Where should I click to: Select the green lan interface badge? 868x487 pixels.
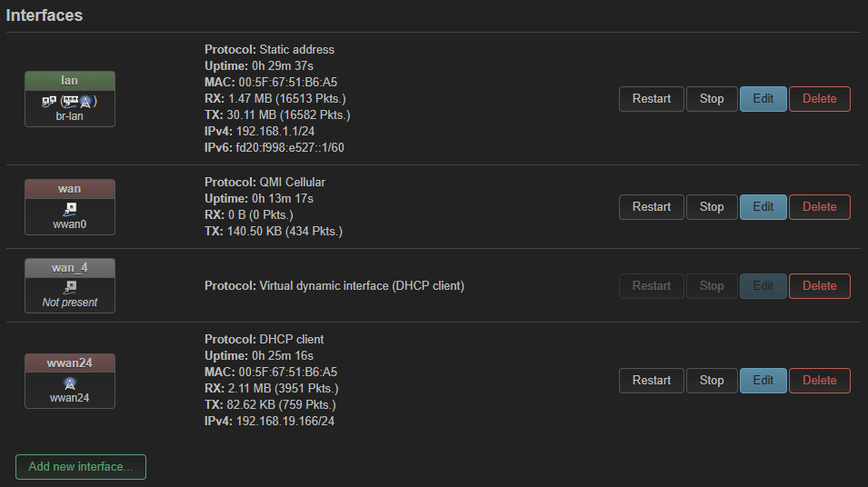(x=70, y=81)
